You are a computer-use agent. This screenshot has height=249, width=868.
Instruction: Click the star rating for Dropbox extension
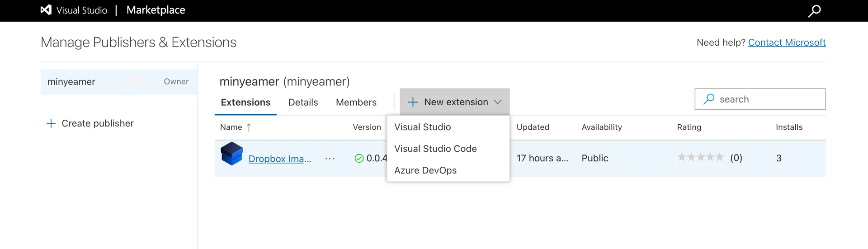pos(700,157)
